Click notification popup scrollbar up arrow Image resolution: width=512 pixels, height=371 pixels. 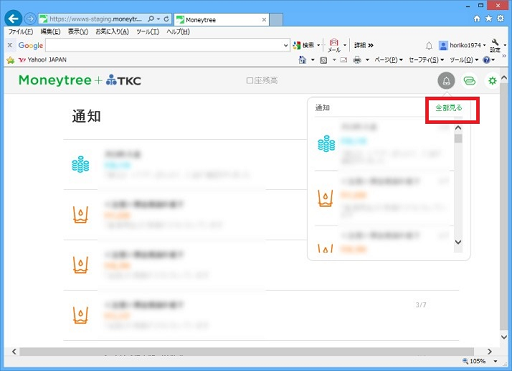tap(458, 128)
